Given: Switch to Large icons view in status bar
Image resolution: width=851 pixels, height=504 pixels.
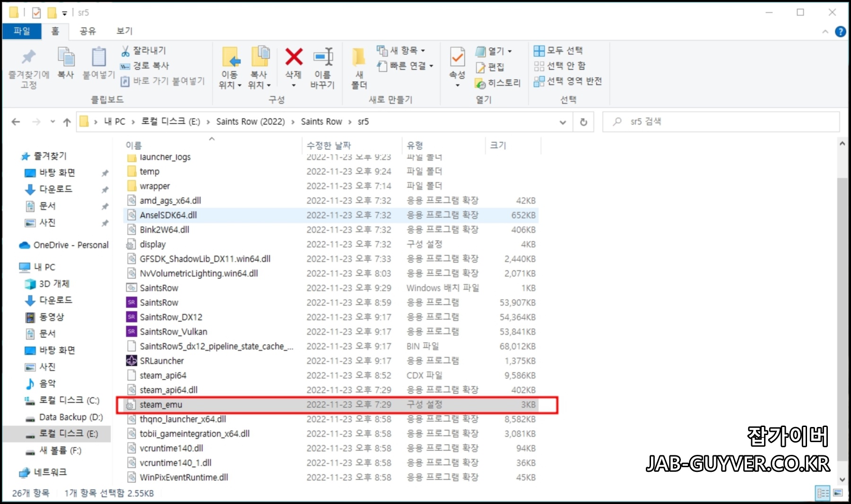Looking at the screenshot, I should click(x=838, y=493).
